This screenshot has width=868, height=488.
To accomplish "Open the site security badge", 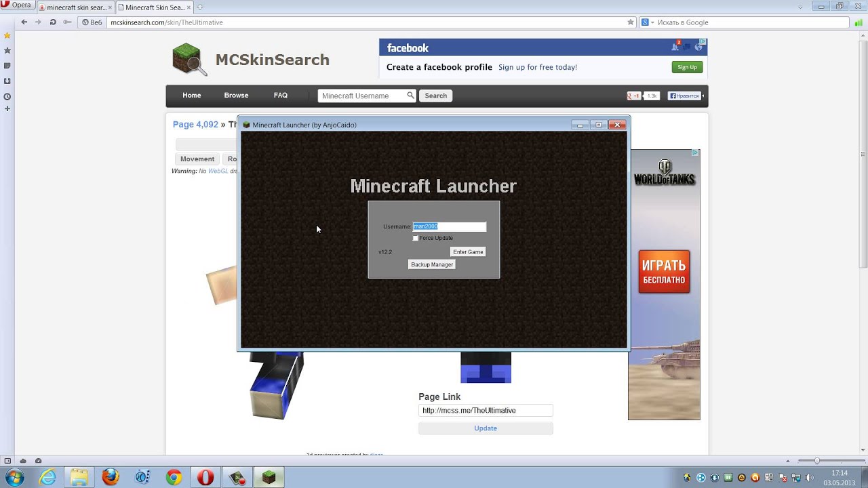I will pos(92,22).
